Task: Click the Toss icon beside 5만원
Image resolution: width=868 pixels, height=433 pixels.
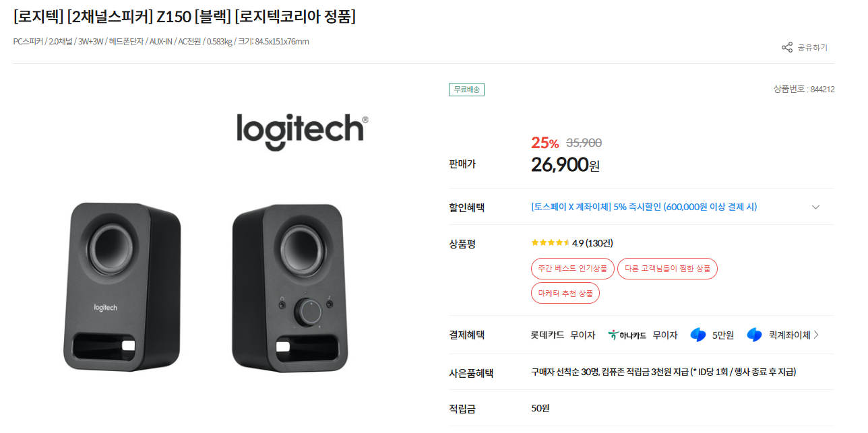Action: point(698,335)
